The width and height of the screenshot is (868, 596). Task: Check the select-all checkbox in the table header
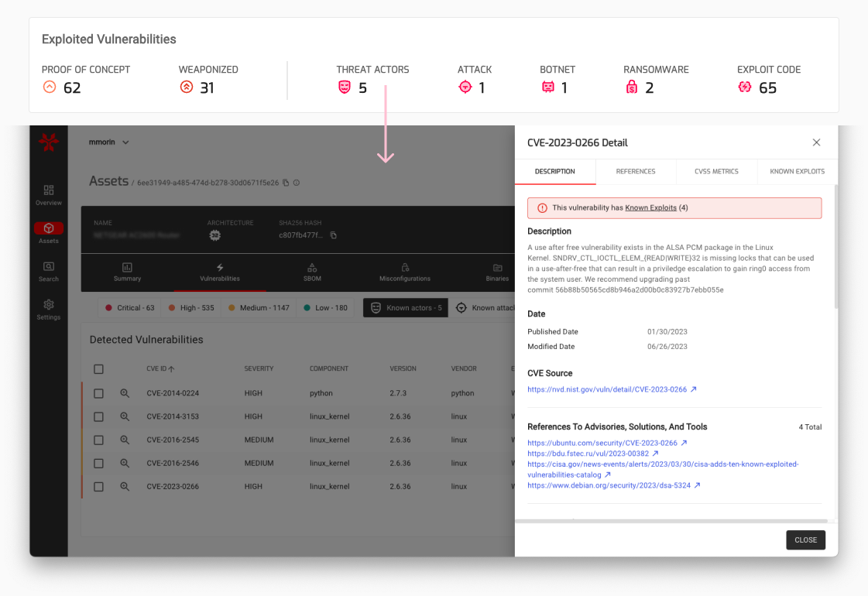tap(98, 369)
